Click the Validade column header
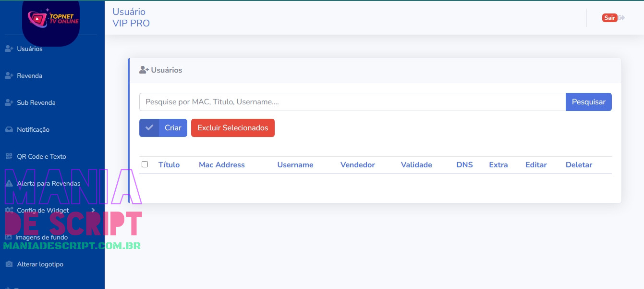This screenshot has height=289, width=644. 416,165
